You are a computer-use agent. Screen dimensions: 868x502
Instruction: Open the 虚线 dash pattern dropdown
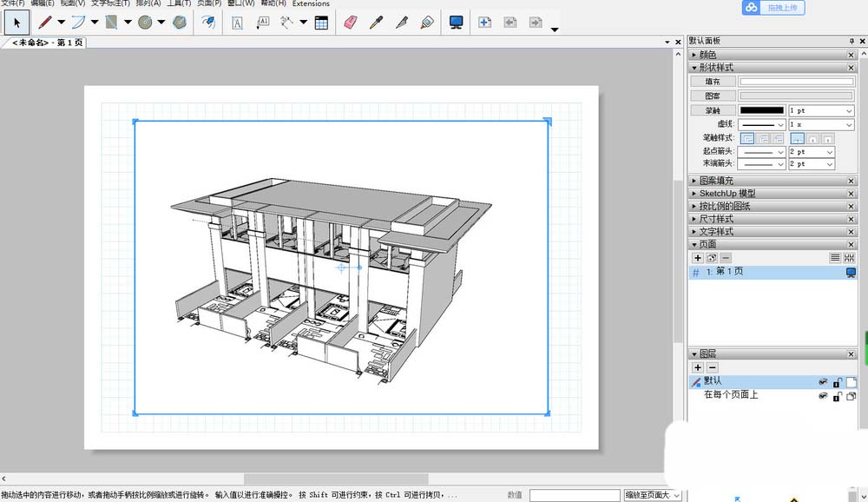762,125
